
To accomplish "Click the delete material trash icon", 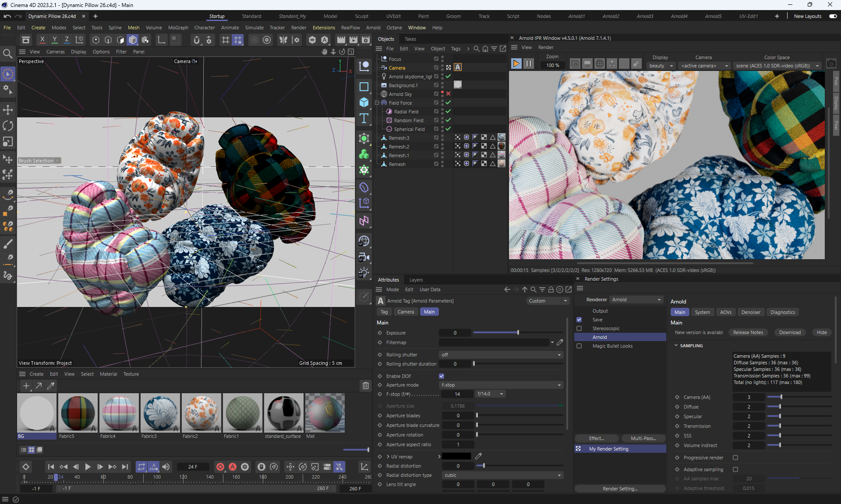I will click(365, 386).
